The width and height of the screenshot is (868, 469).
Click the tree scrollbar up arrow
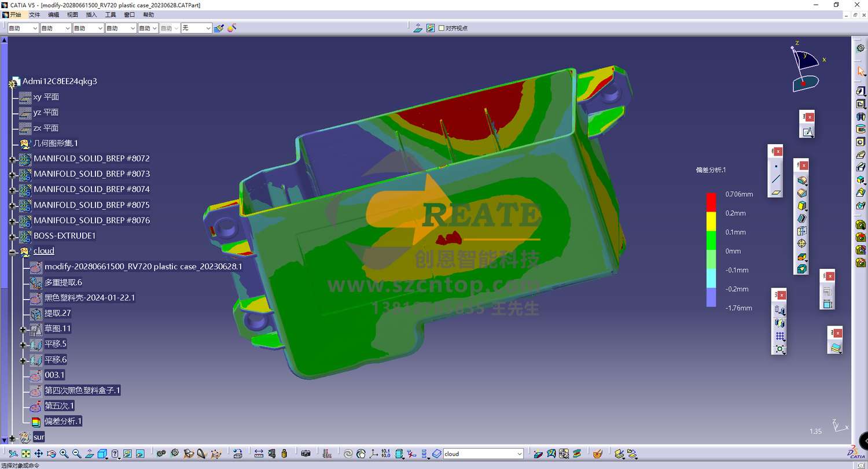click(4, 40)
